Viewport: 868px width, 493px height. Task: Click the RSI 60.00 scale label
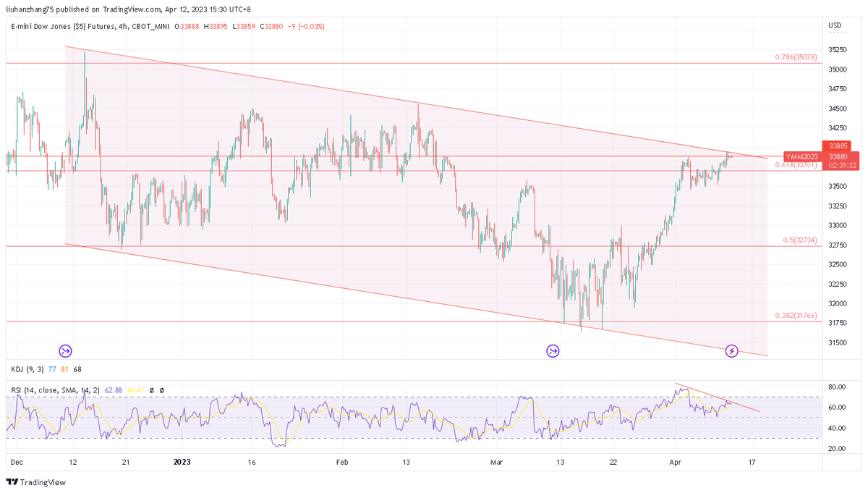tap(836, 408)
